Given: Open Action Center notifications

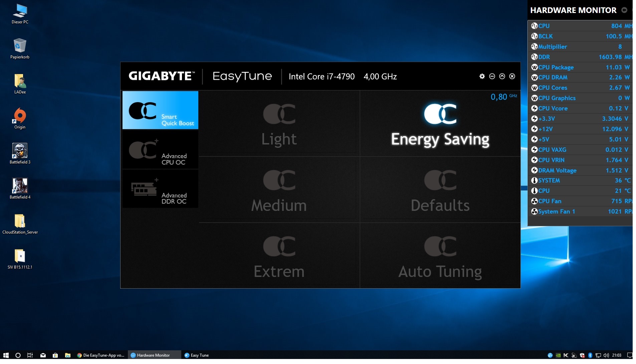Looking at the screenshot, I should [x=629, y=355].
